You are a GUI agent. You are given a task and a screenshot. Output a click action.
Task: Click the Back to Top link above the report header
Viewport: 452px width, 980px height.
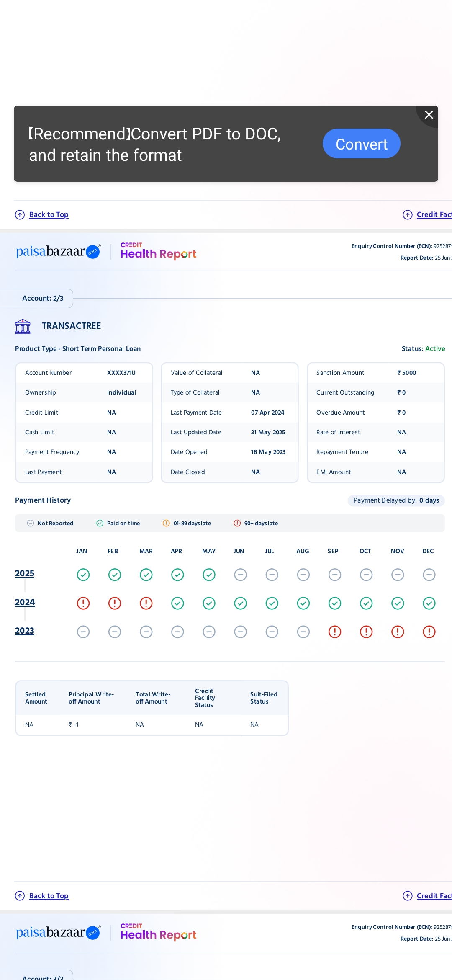point(49,214)
